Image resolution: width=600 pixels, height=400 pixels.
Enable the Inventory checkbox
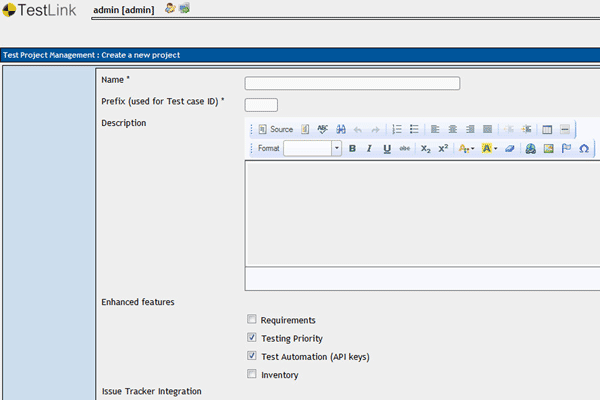[x=251, y=374]
